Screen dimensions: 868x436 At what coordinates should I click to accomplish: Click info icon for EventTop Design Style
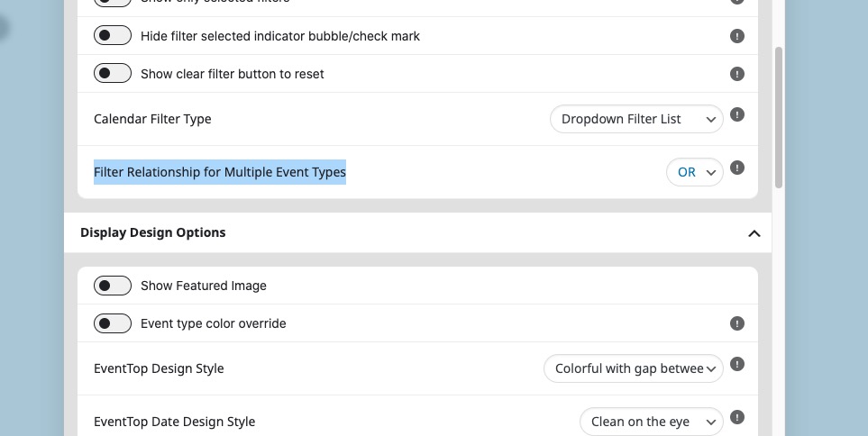[x=736, y=364]
